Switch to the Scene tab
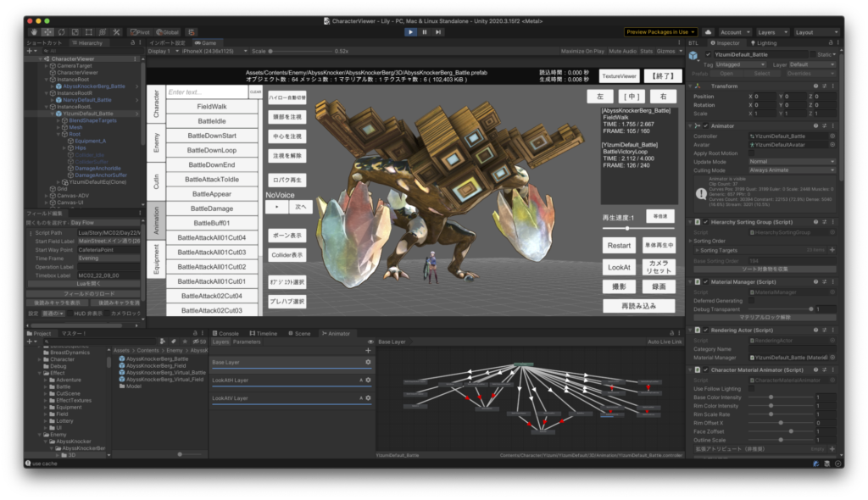This screenshot has height=500, width=868. point(299,333)
